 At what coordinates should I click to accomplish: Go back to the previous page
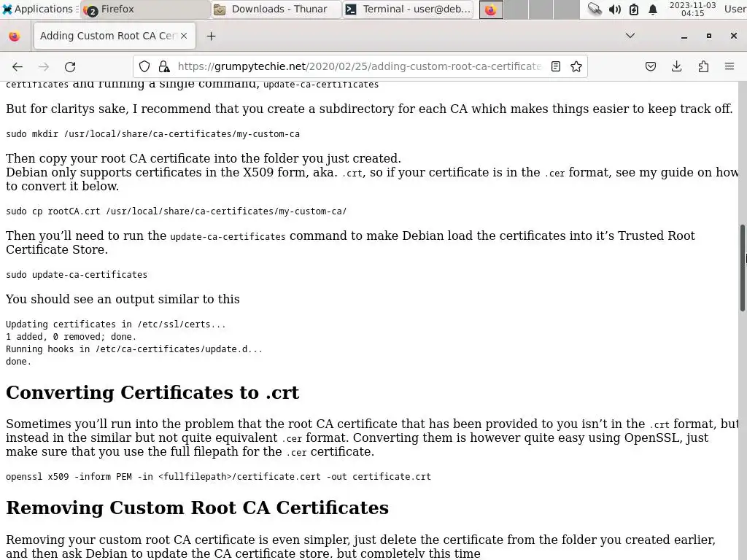pyautogui.click(x=18, y=66)
